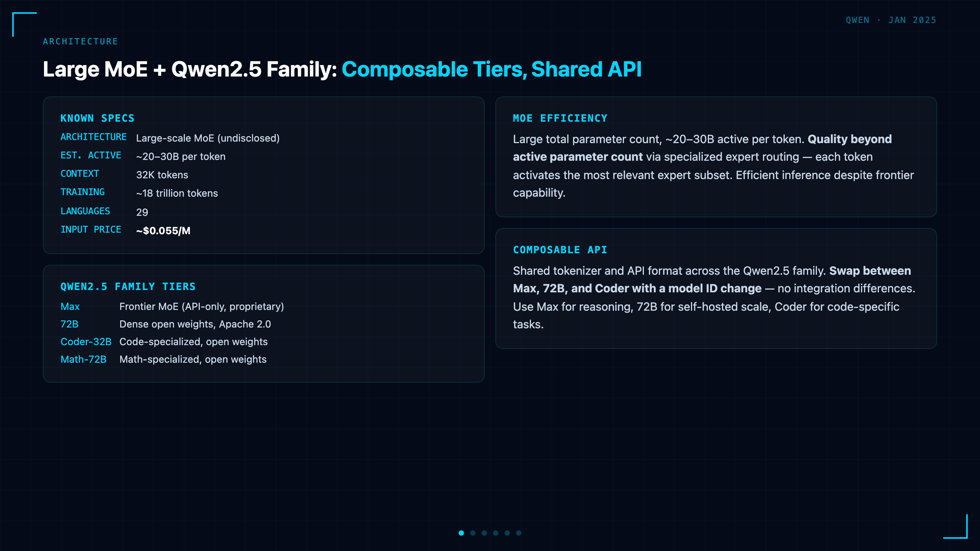Click the Coder-32B tier label
This screenshot has width=980, height=551.
pyautogui.click(x=86, y=342)
